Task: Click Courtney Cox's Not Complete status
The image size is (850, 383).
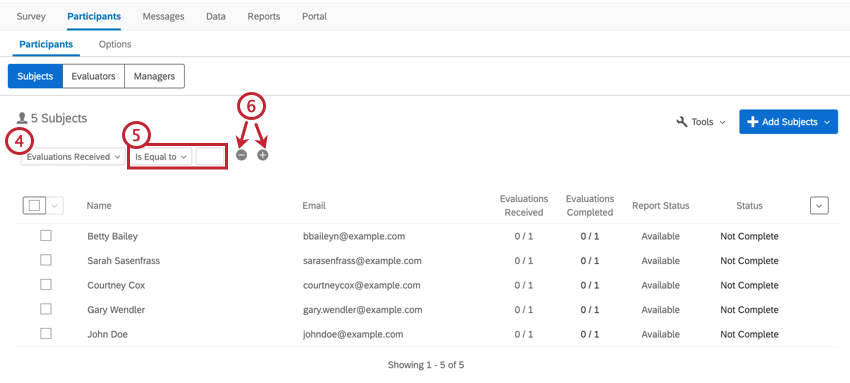Action: coord(749,285)
